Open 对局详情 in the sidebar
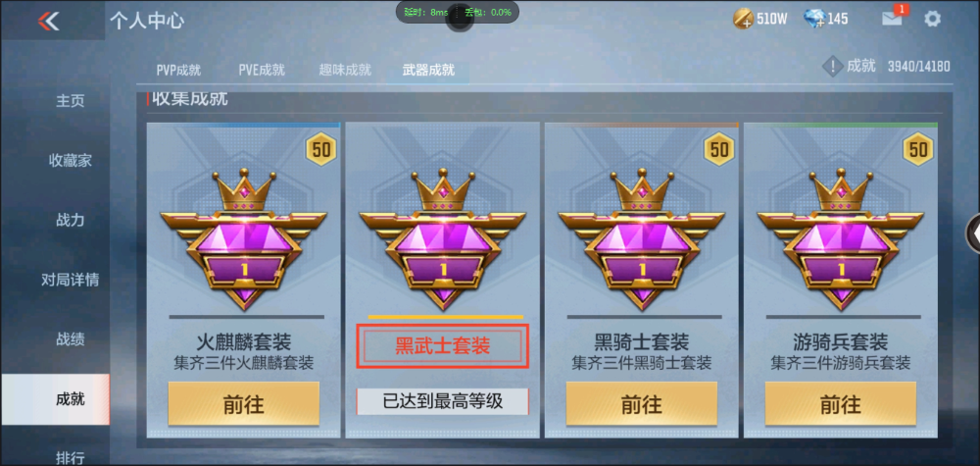 [70, 280]
